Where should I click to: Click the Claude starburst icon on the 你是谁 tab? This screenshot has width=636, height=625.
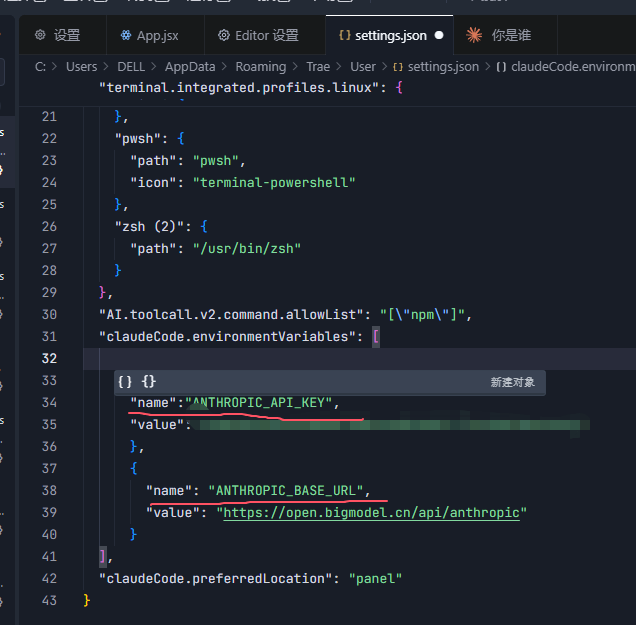(x=474, y=35)
